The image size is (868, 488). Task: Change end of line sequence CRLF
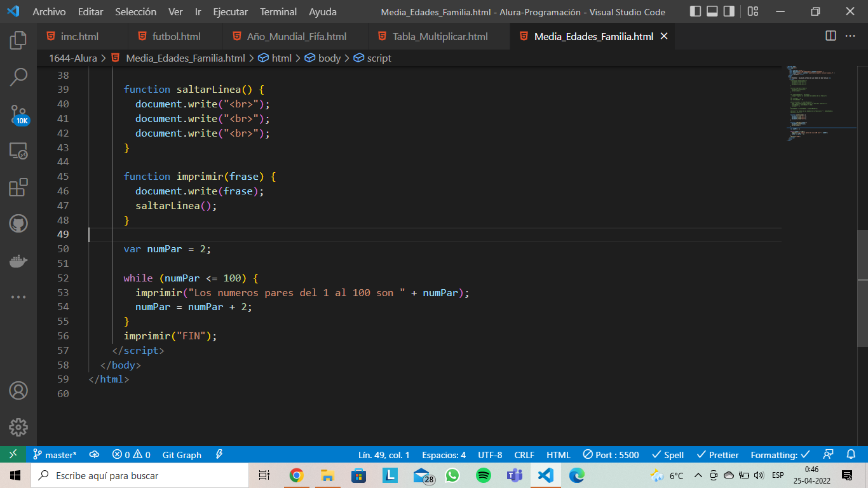(524, 454)
